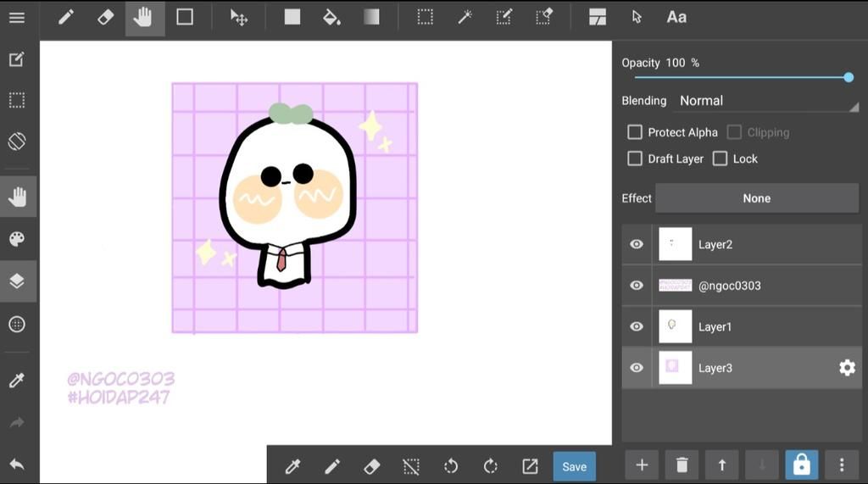Click the hand tool in left sidebar

(x=19, y=197)
